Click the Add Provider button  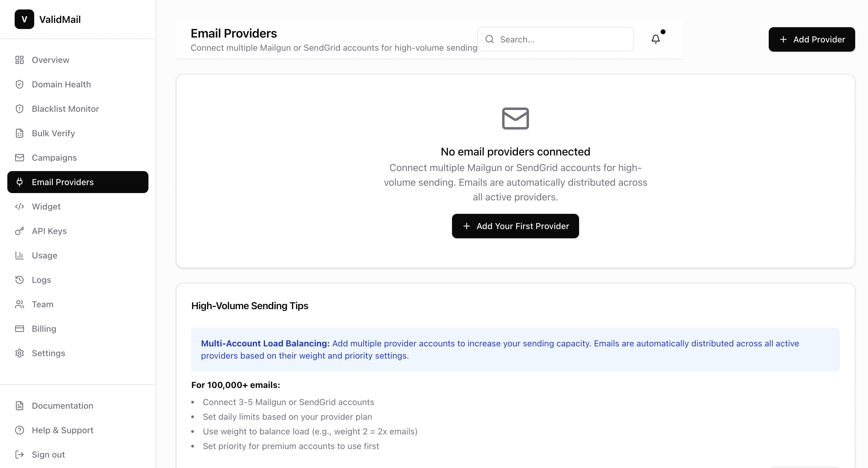[x=812, y=39]
